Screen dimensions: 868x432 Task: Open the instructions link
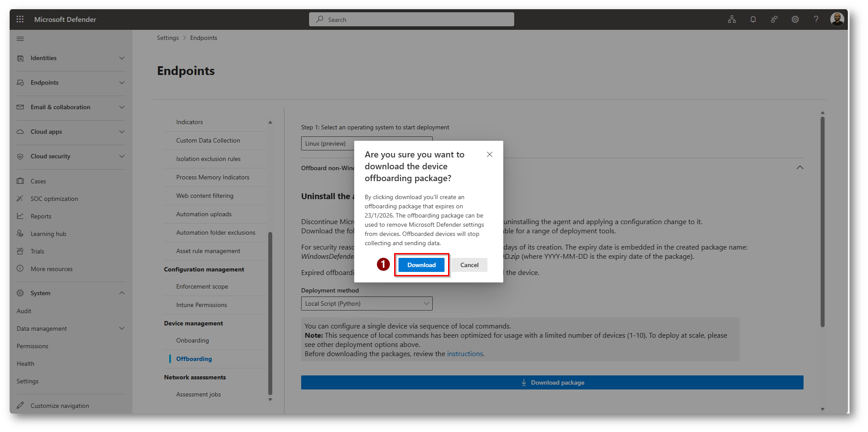point(465,353)
